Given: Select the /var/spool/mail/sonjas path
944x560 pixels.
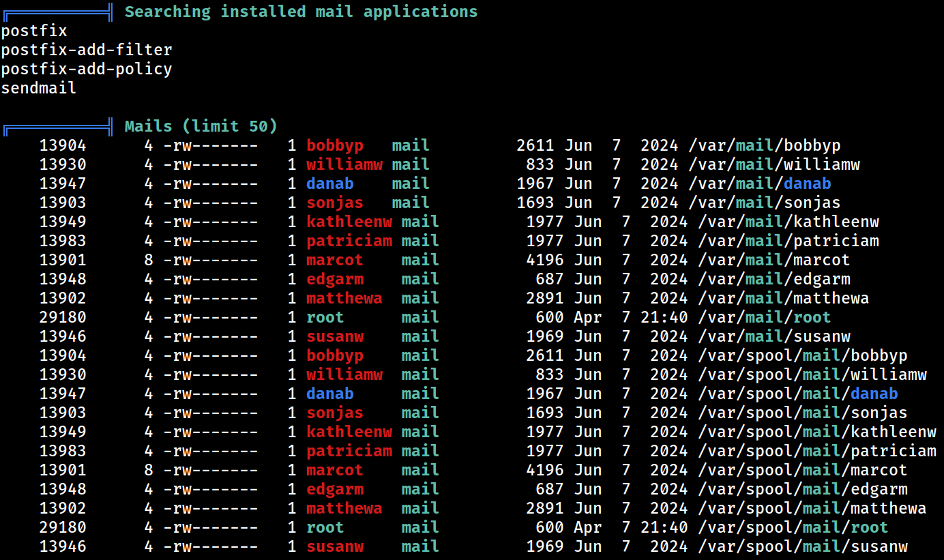Looking at the screenshot, I should (803, 413).
